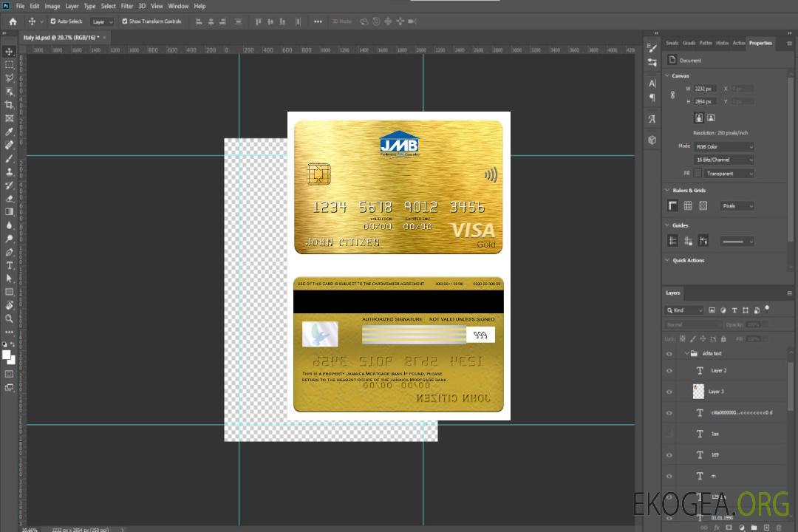Screen dimensions: 798x532
Task: Hide the 'edite text' group visibility
Action: 669,354
